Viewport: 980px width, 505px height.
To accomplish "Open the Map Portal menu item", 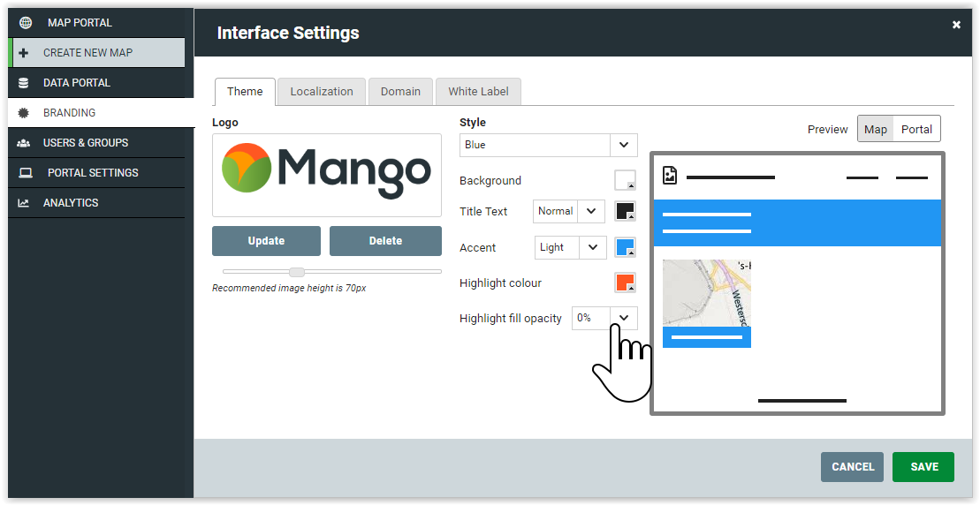I will coord(96,22).
